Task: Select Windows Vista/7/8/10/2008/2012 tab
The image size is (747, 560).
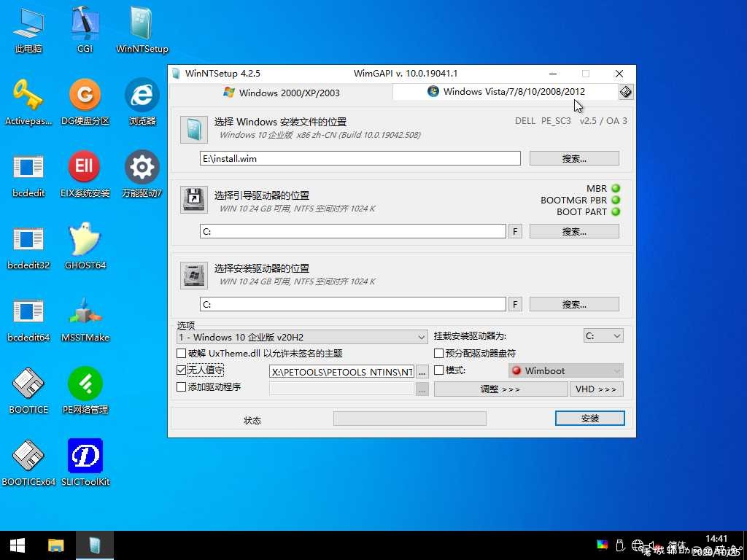Action: point(506,91)
